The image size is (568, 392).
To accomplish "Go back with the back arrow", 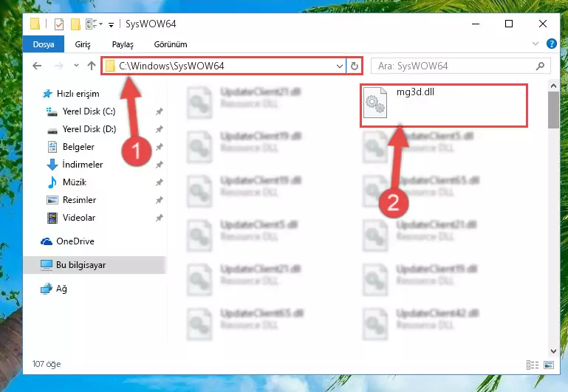I will click(x=38, y=66).
